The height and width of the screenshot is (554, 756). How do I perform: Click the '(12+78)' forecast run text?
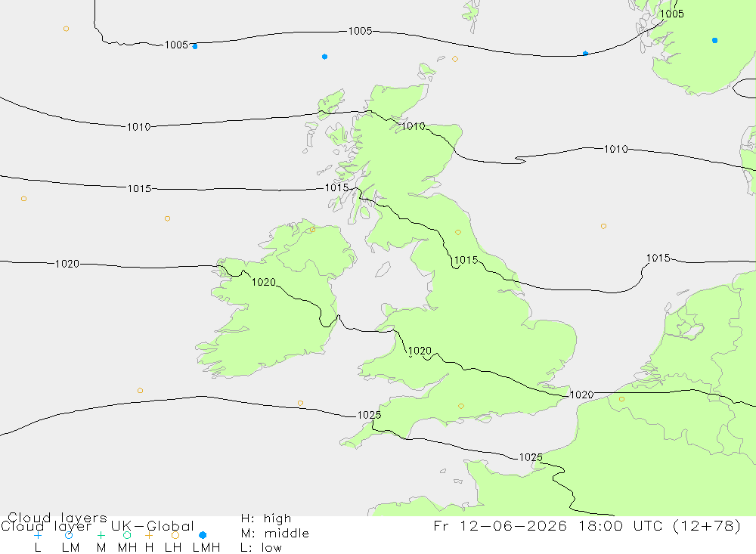click(x=707, y=525)
